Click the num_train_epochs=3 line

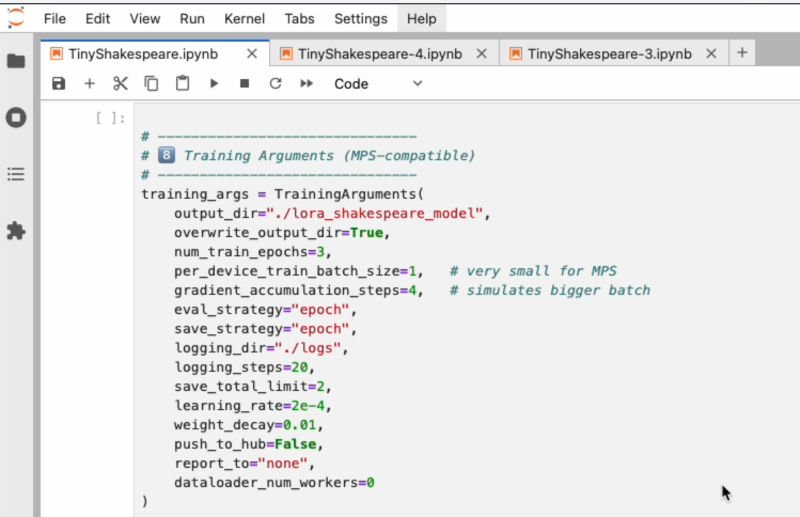253,252
